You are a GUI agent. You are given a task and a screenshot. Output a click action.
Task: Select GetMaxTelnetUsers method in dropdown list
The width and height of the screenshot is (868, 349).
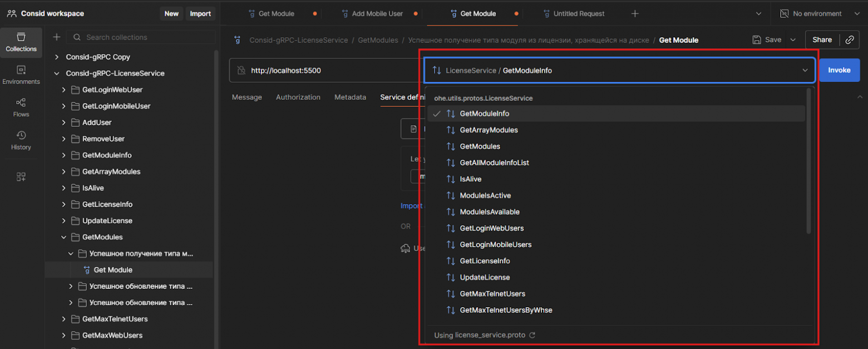click(616, 294)
